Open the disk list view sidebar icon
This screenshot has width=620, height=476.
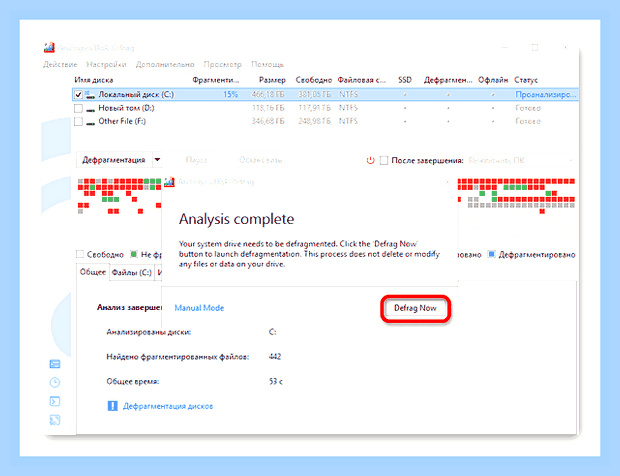pyautogui.click(x=55, y=364)
